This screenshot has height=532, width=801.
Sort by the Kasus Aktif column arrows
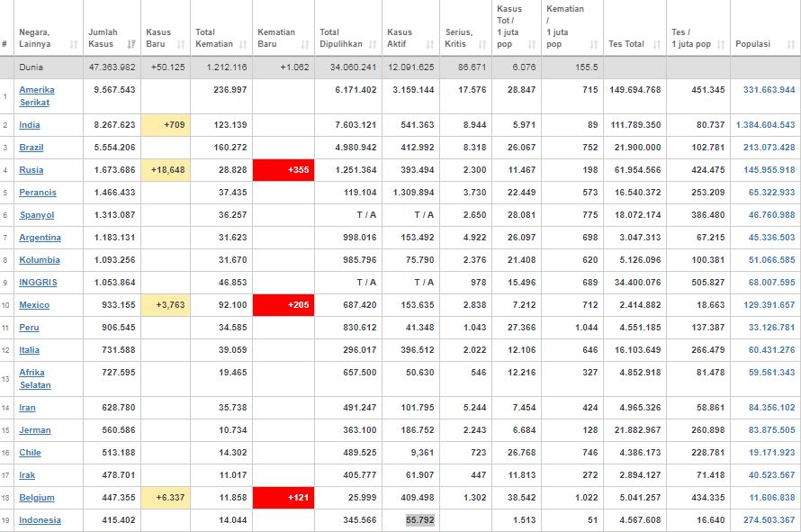pyautogui.click(x=430, y=44)
